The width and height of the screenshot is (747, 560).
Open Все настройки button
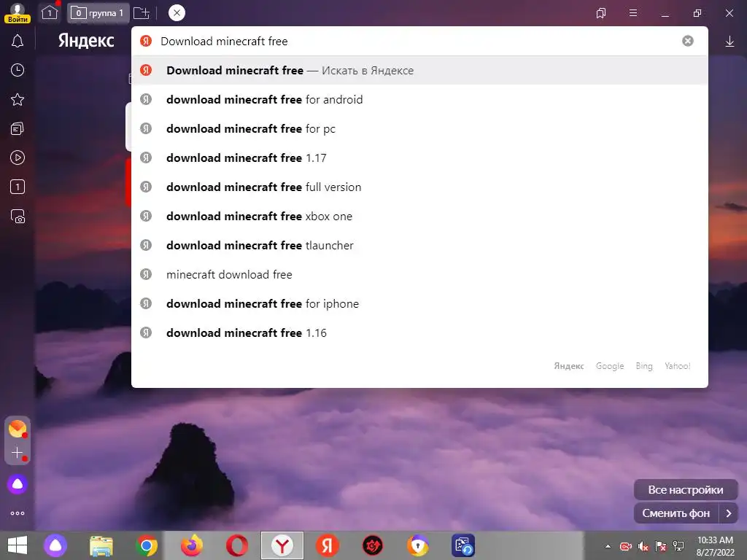[x=686, y=489]
